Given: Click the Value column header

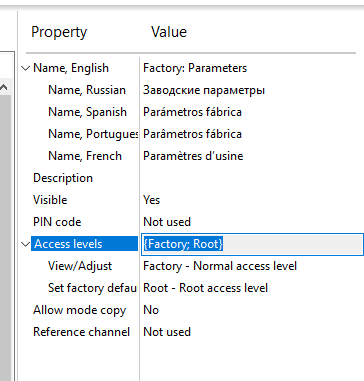Looking at the screenshot, I should coord(169,32).
